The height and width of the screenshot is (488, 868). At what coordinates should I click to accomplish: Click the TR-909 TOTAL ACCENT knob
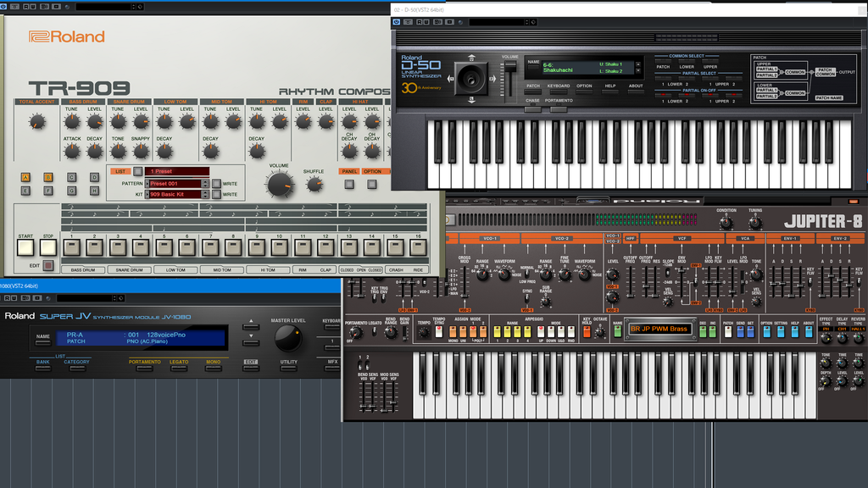coord(37,122)
